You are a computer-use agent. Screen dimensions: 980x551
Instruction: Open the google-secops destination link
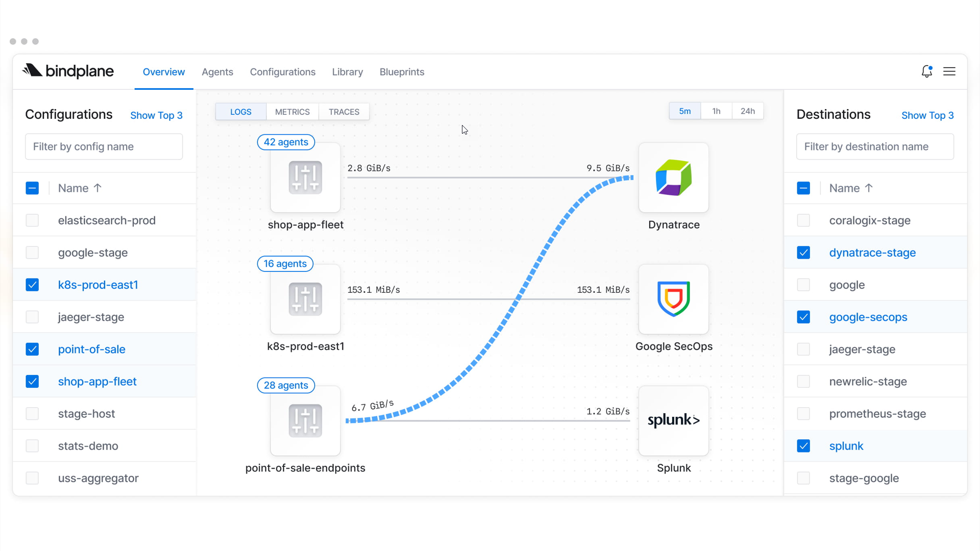pos(868,317)
